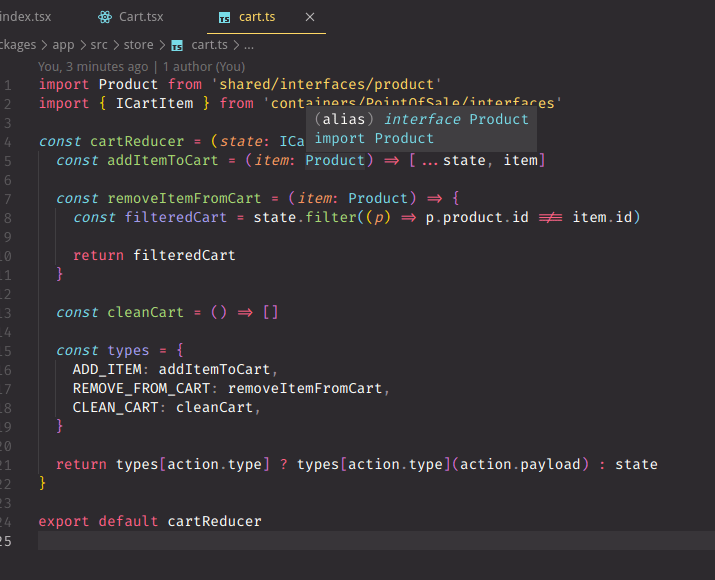Screen dimensions: 715x580
Task: Open the 'cart.ts' breadcrumb segment
Action: (209, 45)
